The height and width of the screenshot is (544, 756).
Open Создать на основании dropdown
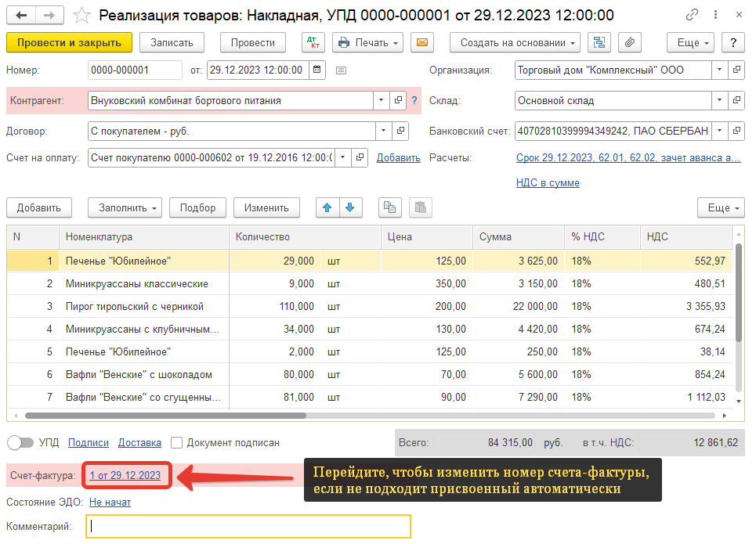(x=515, y=42)
